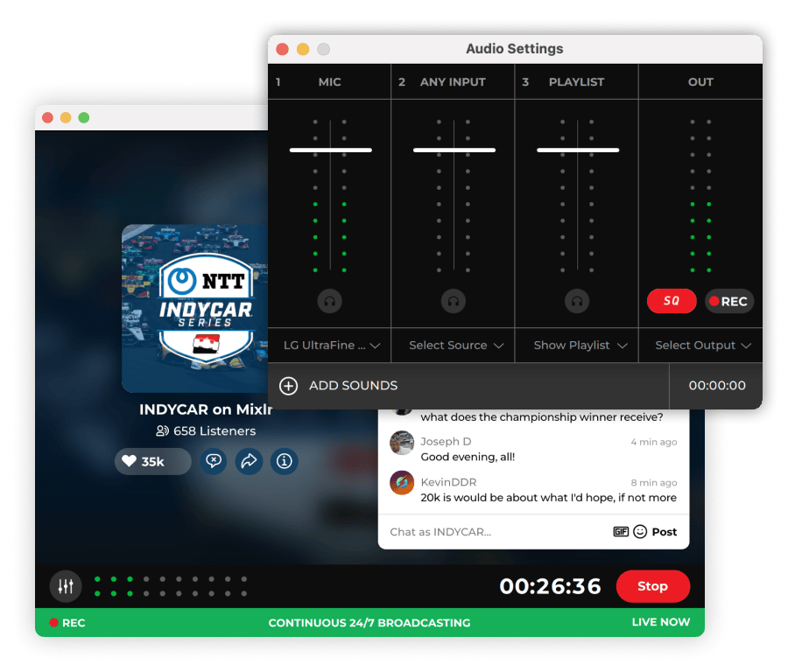Image resolution: width=795 pixels, height=672 pixels.
Task: Share the broadcast with the arrow icon
Action: tap(249, 461)
